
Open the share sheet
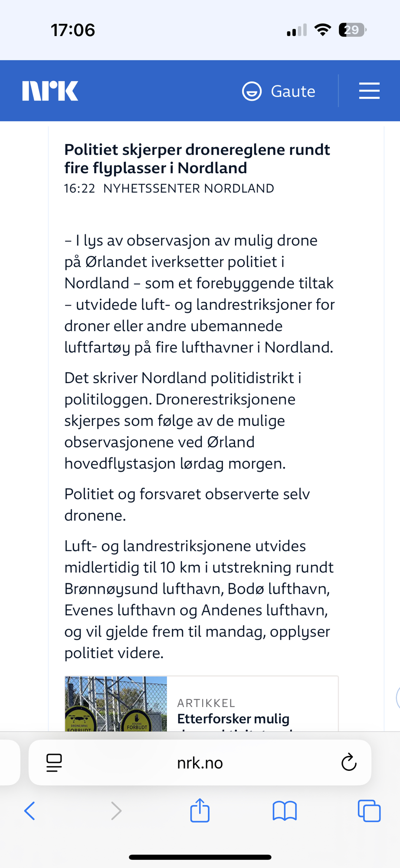click(x=200, y=810)
